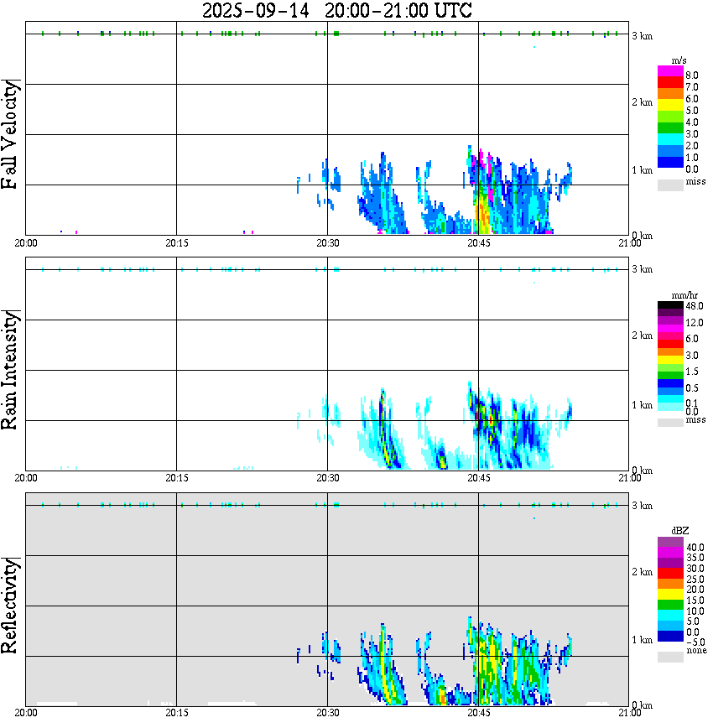
Task: Select red 7.0 m/s legend swatch
Action: pyautogui.click(x=670, y=83)
